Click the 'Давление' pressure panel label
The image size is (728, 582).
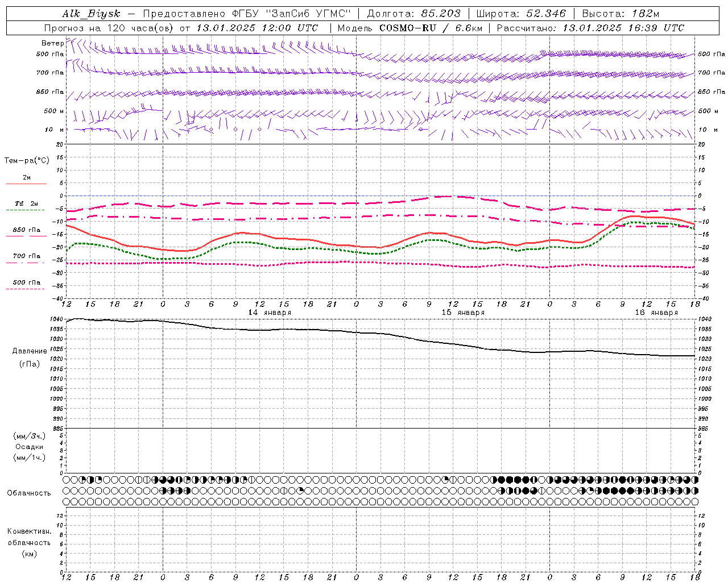coord(30,351)
